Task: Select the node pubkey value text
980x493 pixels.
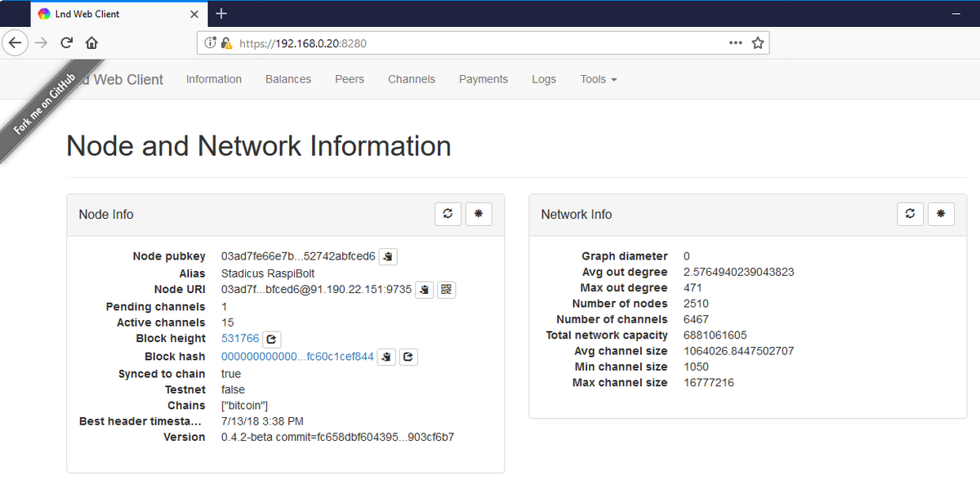Action: pyautogui.click(x=298, y=256)
